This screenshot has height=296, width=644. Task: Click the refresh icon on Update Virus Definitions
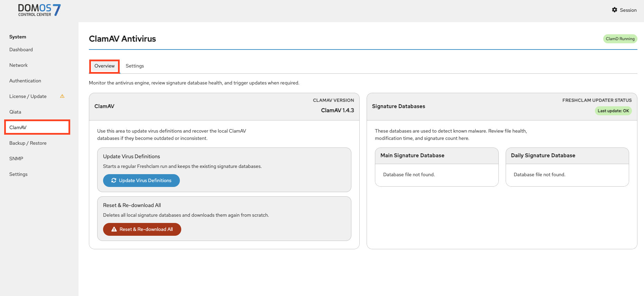(114, 180)
